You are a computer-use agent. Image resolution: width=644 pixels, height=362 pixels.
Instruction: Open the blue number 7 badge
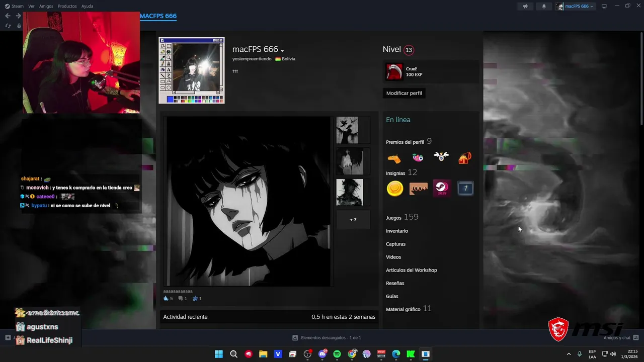pyautogui.click(x=465, y=189)
